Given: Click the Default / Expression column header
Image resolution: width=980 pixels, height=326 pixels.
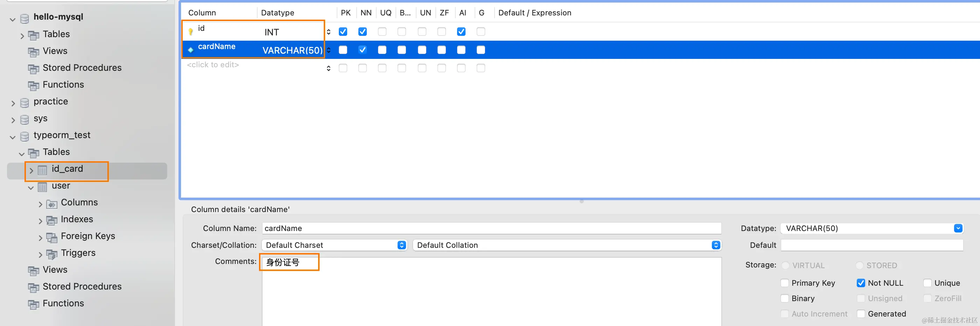Looking at the screenshot, I should tap(534, 13).
